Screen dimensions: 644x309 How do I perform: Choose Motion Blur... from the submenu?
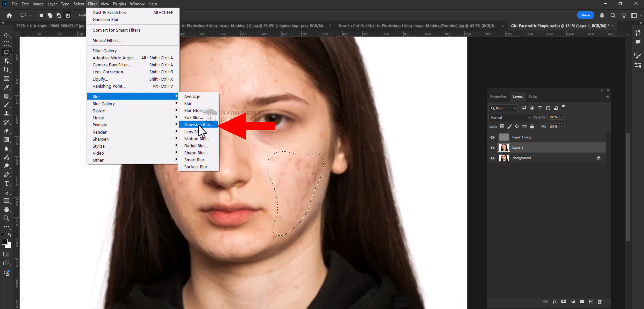tap(198, 139)
